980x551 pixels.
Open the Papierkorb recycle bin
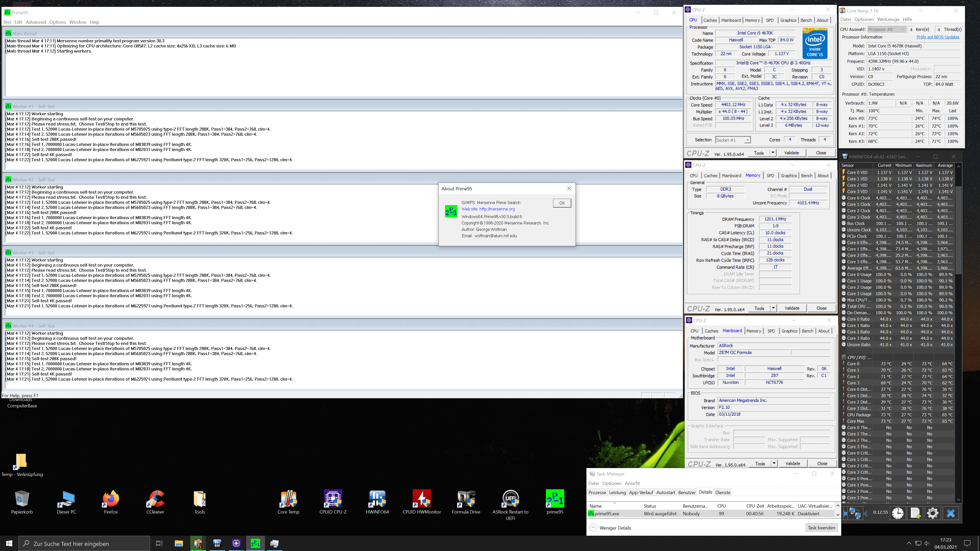(22, 502)
